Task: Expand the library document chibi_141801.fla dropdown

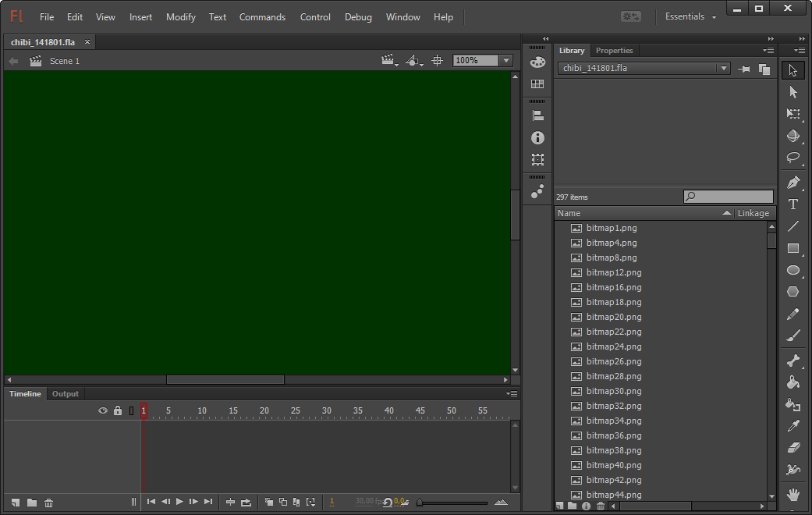Action: pyautogui.click(x=723, y=69)
